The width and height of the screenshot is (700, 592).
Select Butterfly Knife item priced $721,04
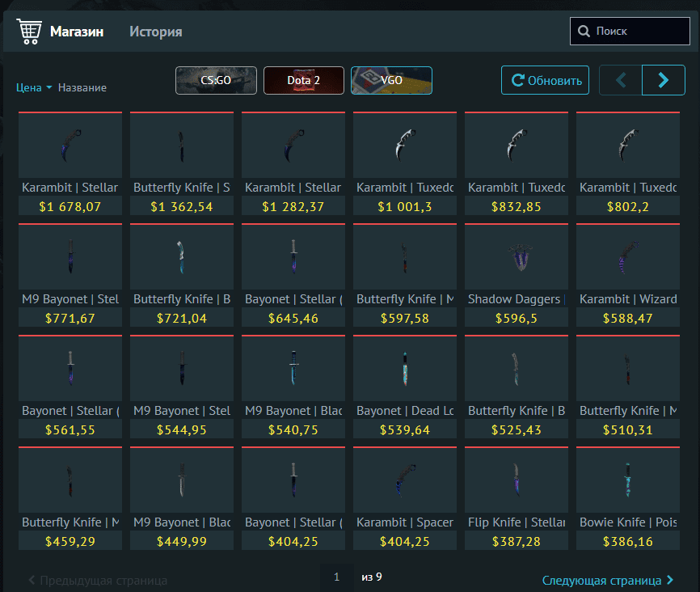tap(182, 275)
